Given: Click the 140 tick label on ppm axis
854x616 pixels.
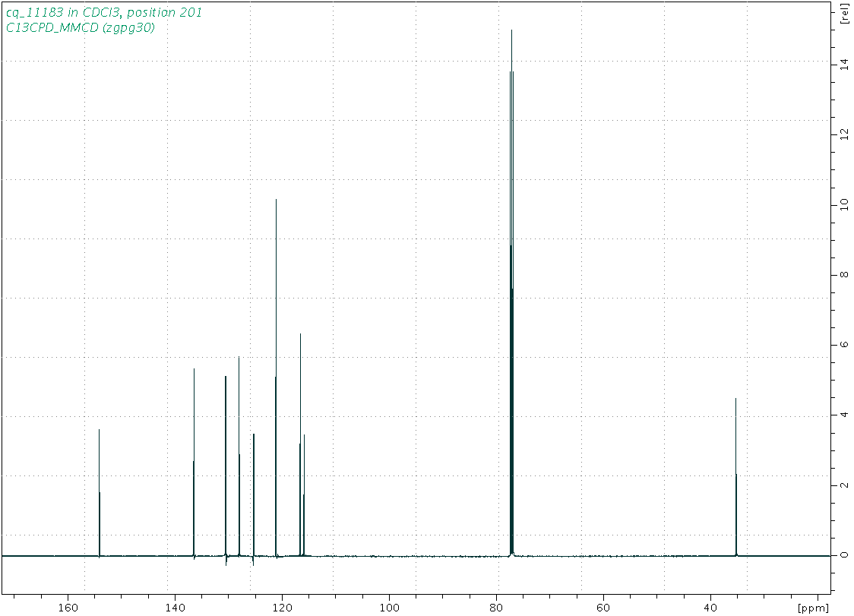Looking at the screenshot, I should click(x=175, y=606).
